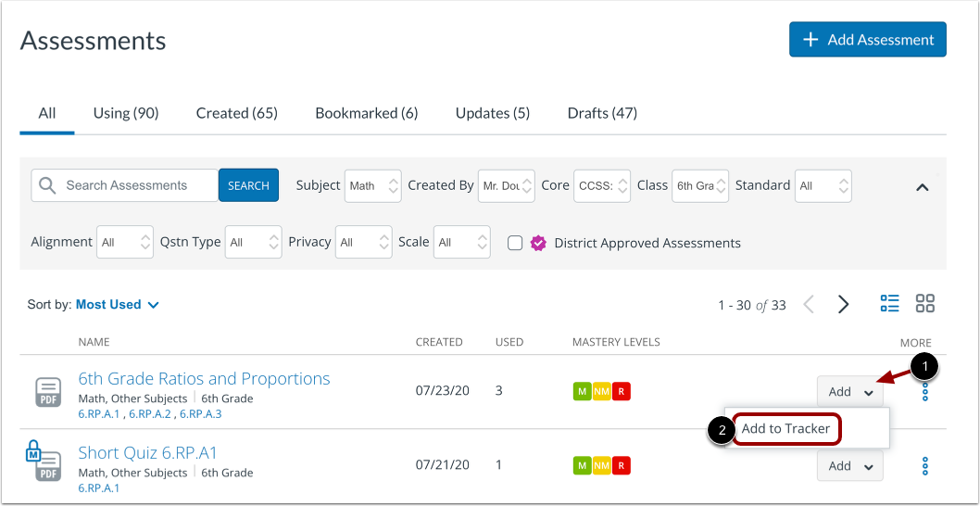Click standard link 6.RP.A.3
This screenshot has height=506, width=980.
(x=201, y=413)
